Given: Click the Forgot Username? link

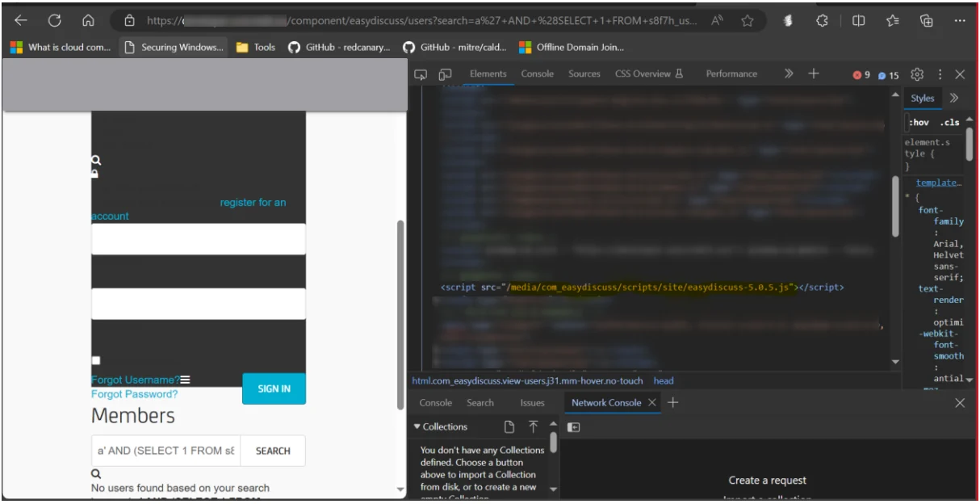Looking at the screenshot, I should [x=135, y=380].
